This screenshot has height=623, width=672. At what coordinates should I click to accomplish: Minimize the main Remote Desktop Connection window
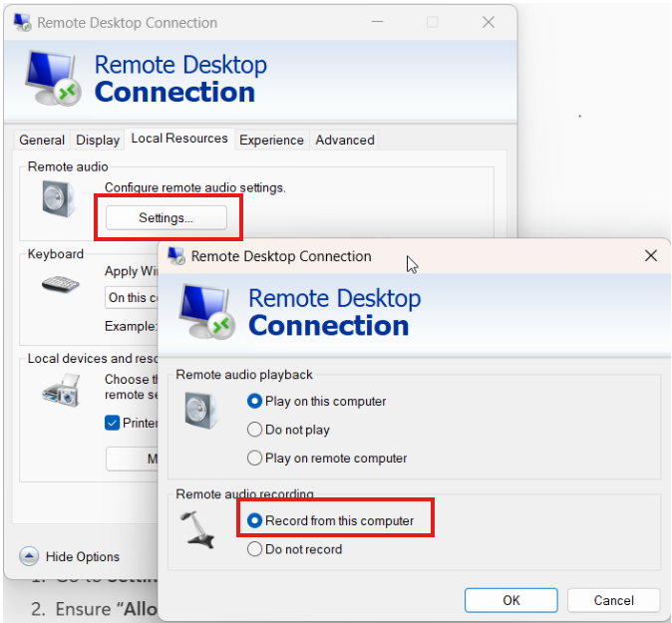click(377, 22)
